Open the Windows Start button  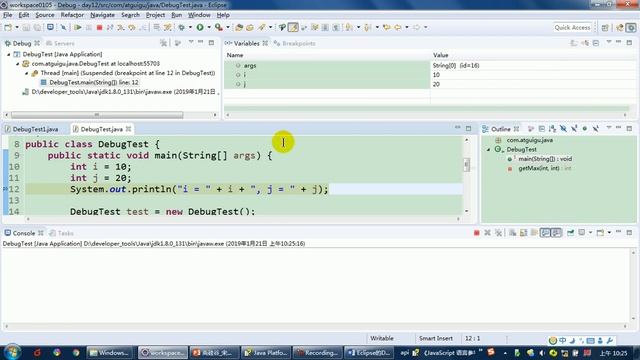(x=13, y=352)
